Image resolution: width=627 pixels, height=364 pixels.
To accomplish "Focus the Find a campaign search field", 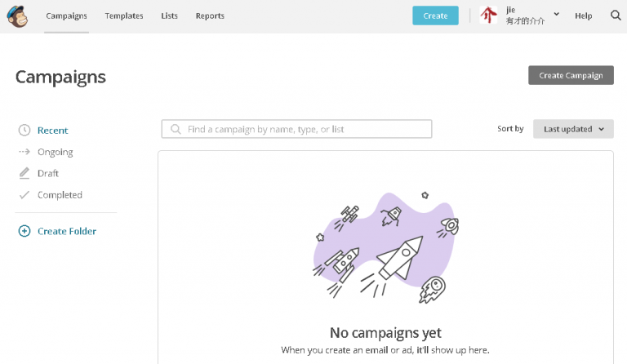I will (296, 129).
